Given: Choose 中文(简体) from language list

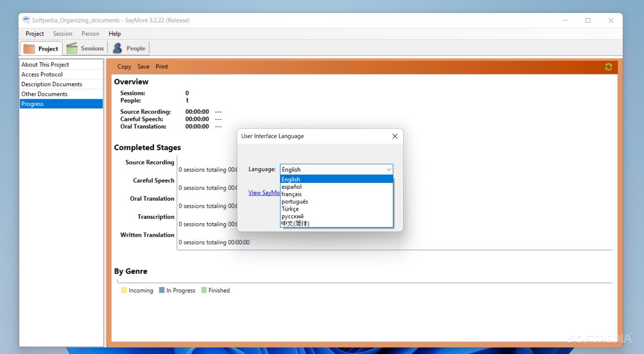Looking at the screenshot, I should pos(337,223).
